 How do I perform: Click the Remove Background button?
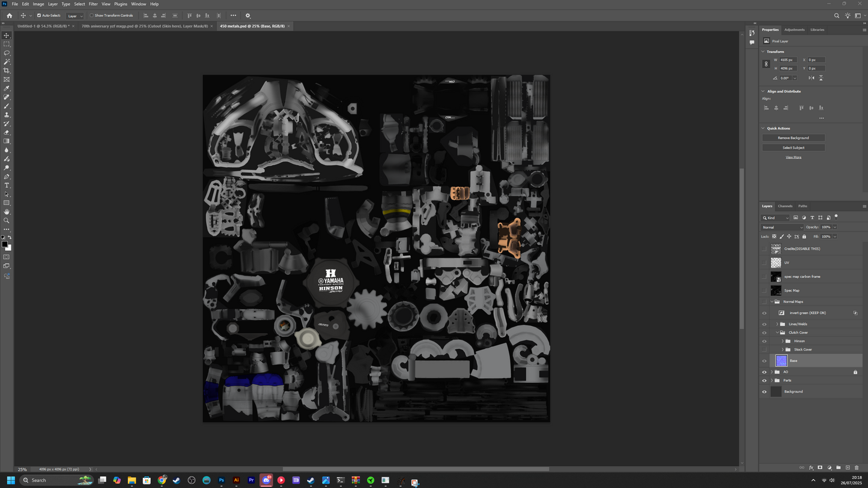[793, 138]
